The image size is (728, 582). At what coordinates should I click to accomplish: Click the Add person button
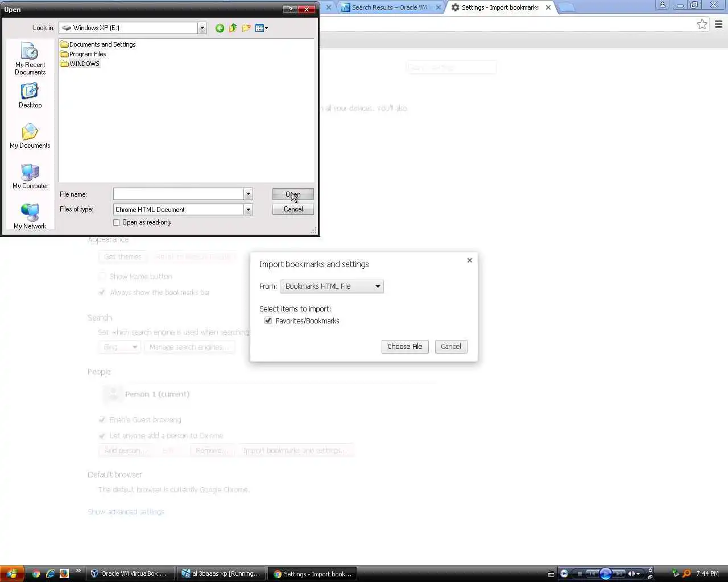pos(125,451)
